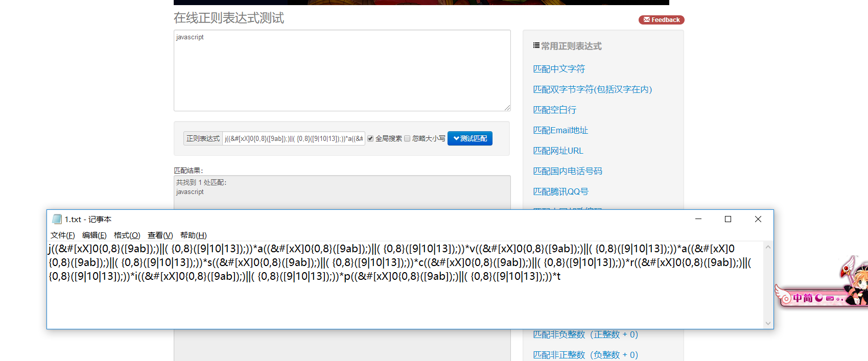Click the 简 toggle on the IME toolbar
Image resolution: width=868 pixels, height=361 pixels.
point(808,298)
